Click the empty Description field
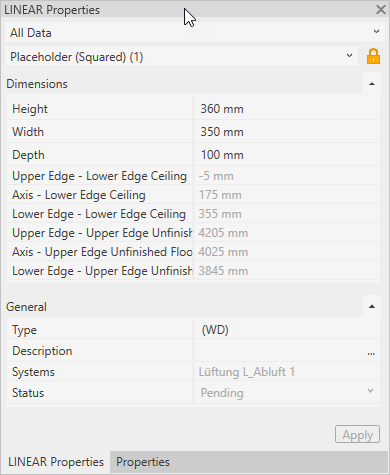The width and height of the screenshot is (390, 475). 279,351
